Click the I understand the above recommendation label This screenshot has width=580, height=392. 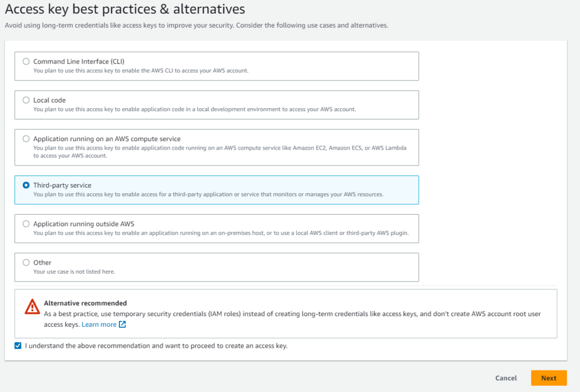tap(156, 346)
